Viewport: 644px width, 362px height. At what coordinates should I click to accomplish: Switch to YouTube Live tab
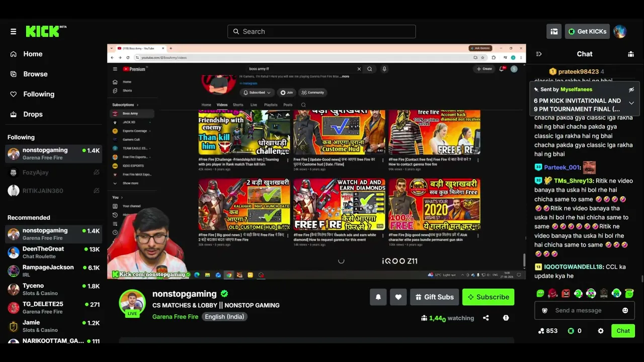pos(254,105)
